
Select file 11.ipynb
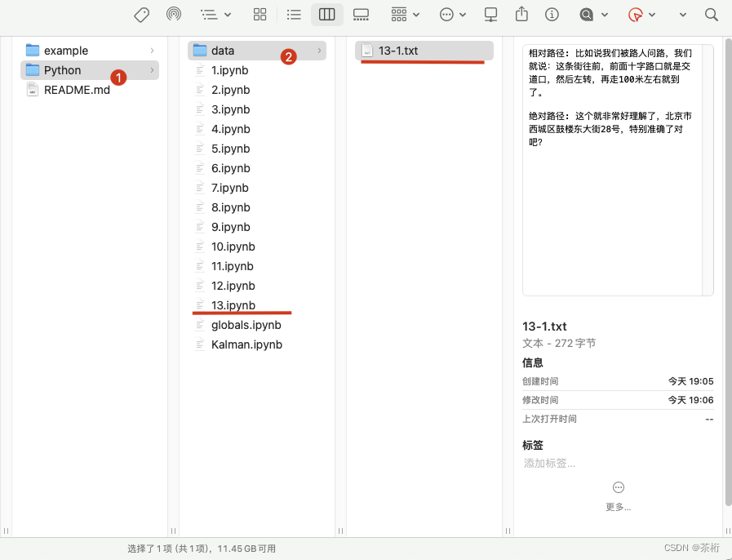point(257,266)
